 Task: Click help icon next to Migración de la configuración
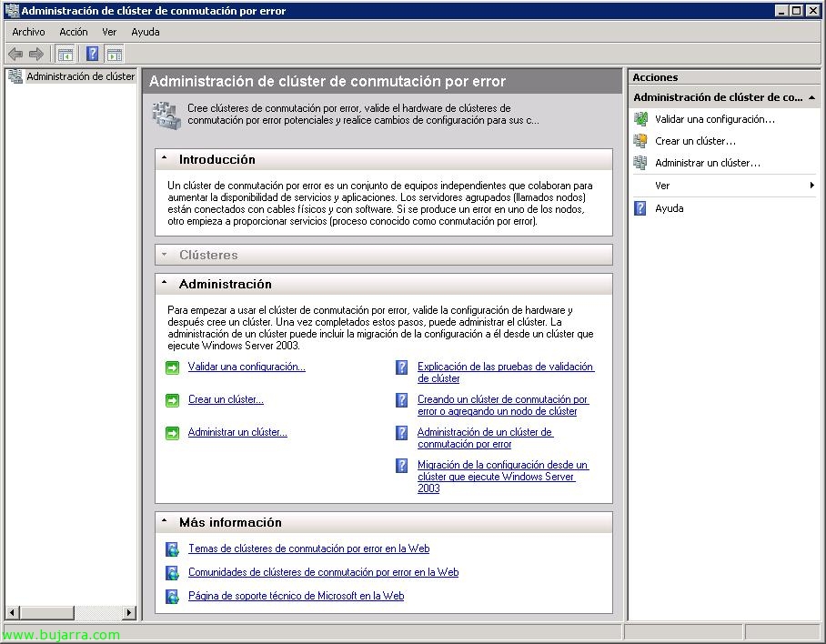401,466
